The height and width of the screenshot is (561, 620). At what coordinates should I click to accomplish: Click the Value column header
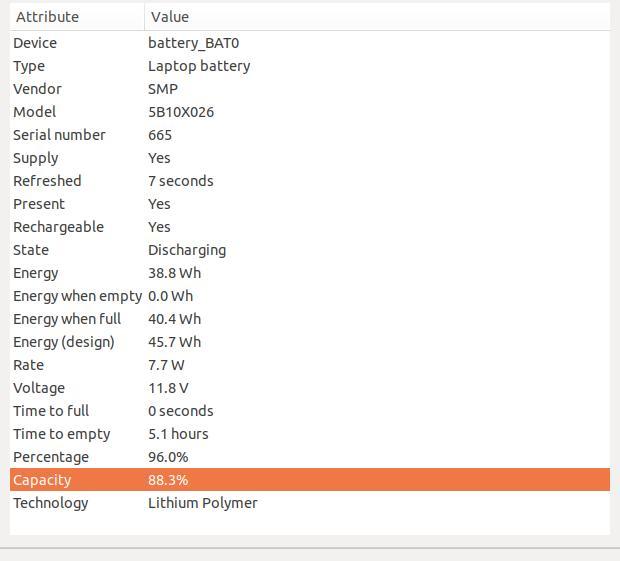pyautogui.click(x=378, y=17)
